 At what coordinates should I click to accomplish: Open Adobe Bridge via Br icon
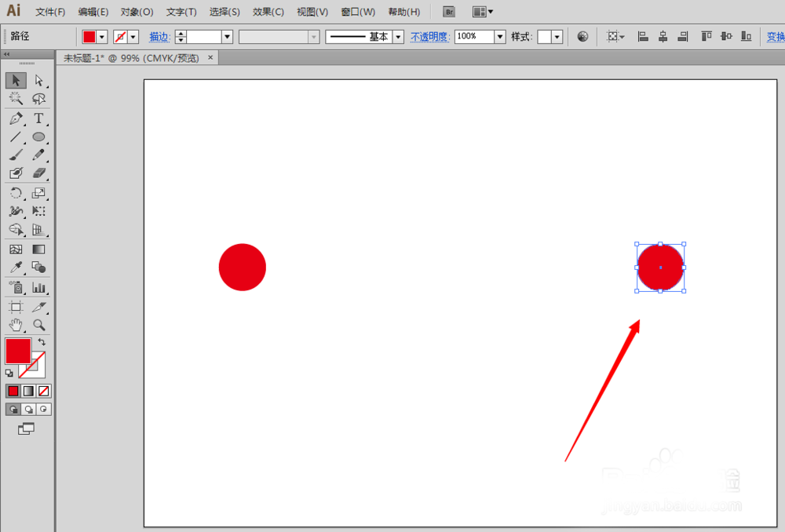(x=449, y=12)
